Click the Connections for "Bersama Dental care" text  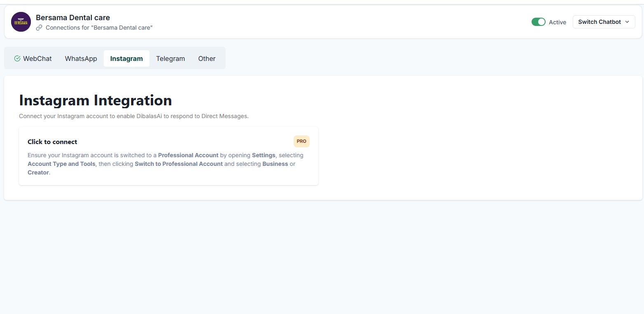[x=99, y=28]
